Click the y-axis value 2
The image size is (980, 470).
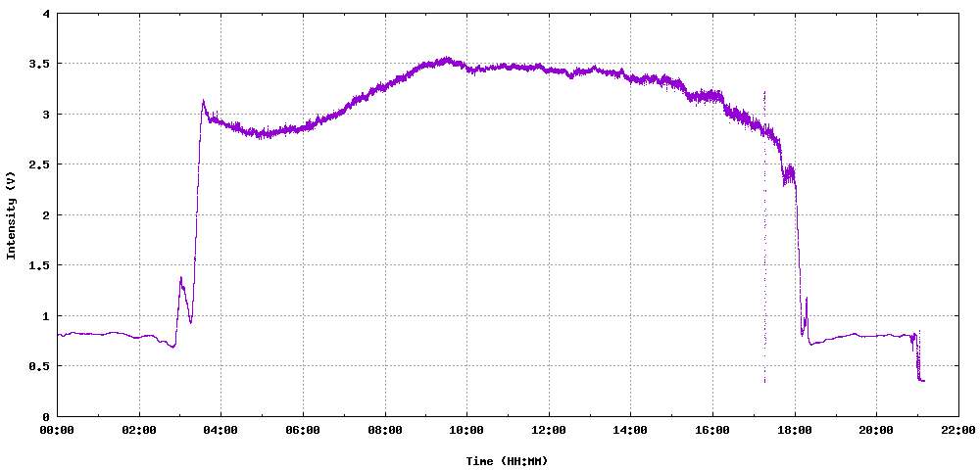coord(47,214)
